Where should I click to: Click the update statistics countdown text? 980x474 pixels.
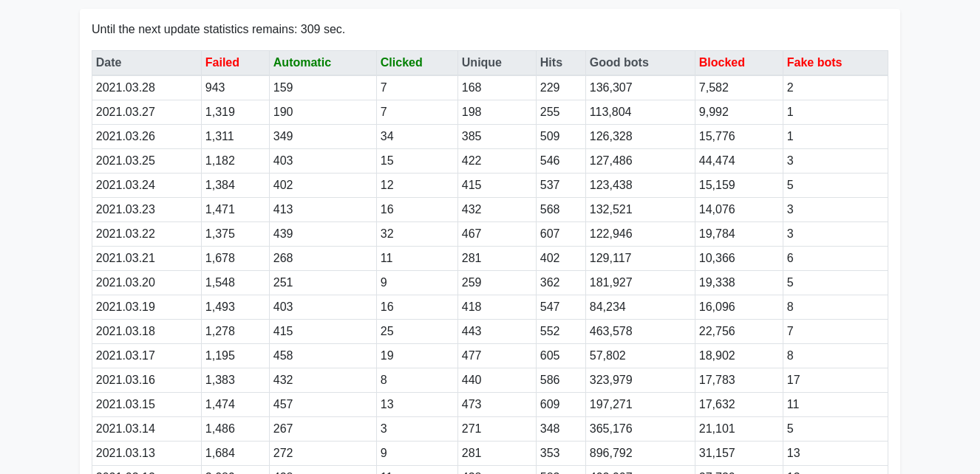click(218, 30)
